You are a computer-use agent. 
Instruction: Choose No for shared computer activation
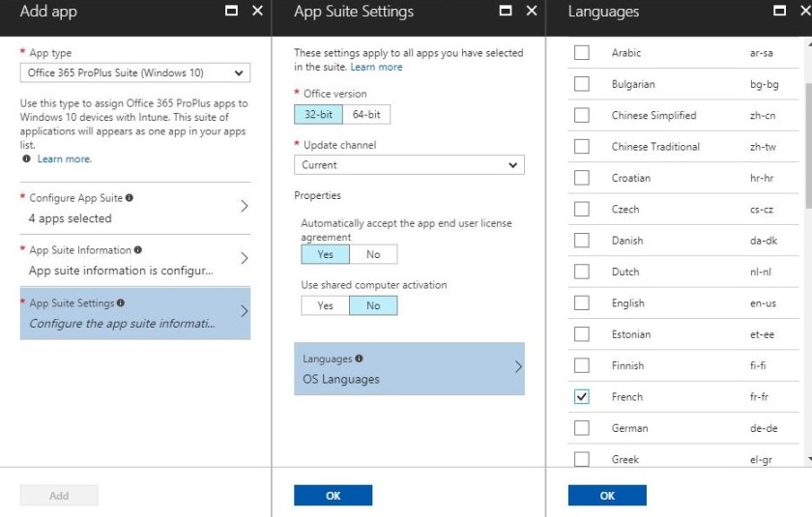[373, 305]
